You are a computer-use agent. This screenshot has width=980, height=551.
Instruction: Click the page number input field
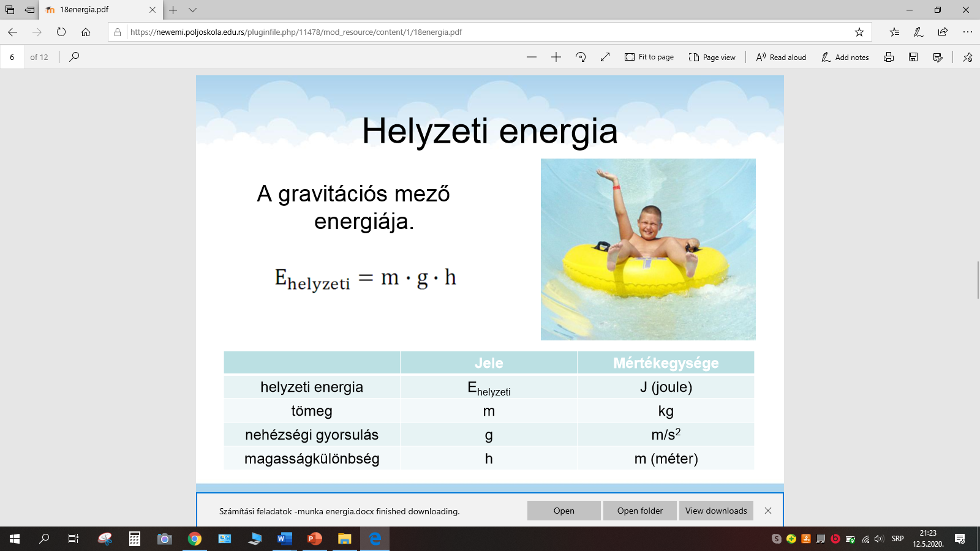pyautogui.click(x=12, y=57)
